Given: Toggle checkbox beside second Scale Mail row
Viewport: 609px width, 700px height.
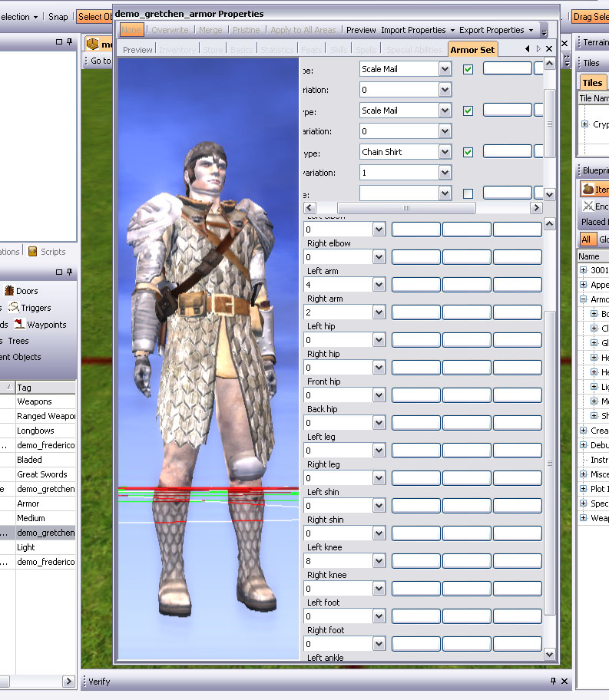Looking at the screenshot, I should pos(468,111).
